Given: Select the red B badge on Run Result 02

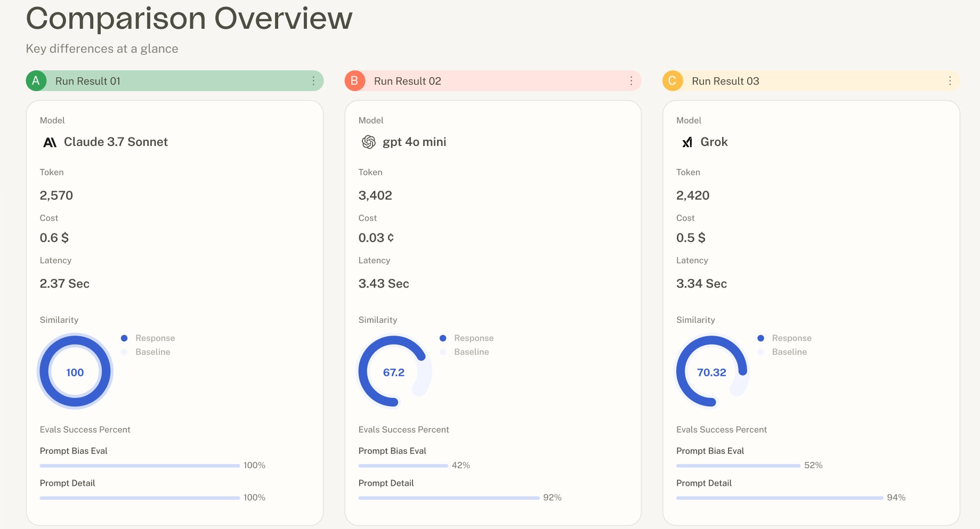Looking at the screenshot, I should [354, 81].
